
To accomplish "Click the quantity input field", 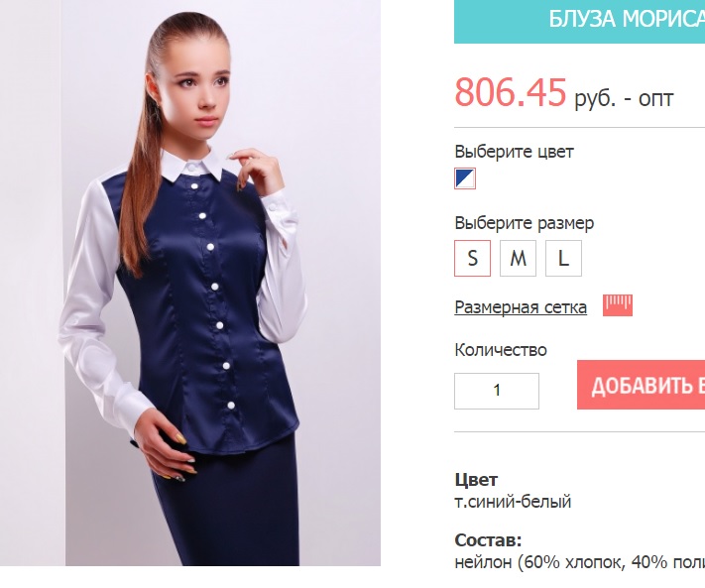I will tap(497, 391).
